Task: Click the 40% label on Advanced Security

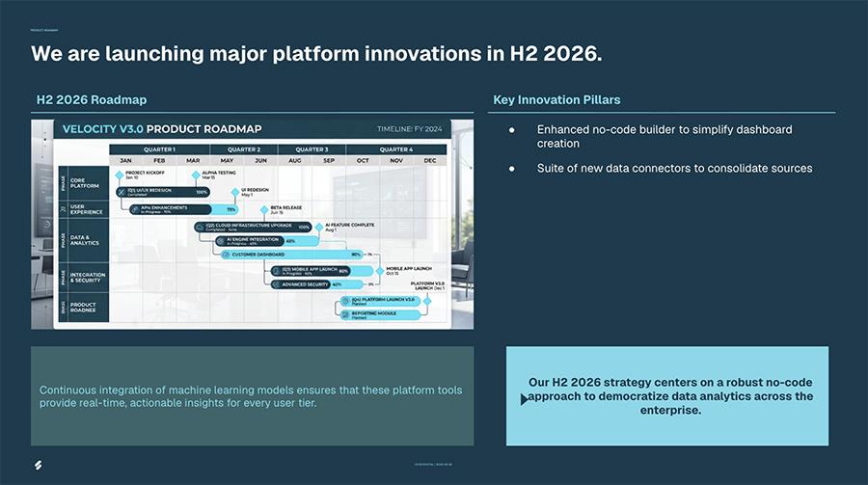Action: (x=337, y=284)
